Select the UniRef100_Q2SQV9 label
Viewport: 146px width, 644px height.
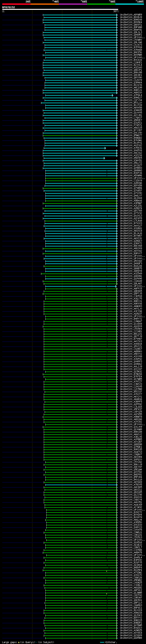coord(131,636)
